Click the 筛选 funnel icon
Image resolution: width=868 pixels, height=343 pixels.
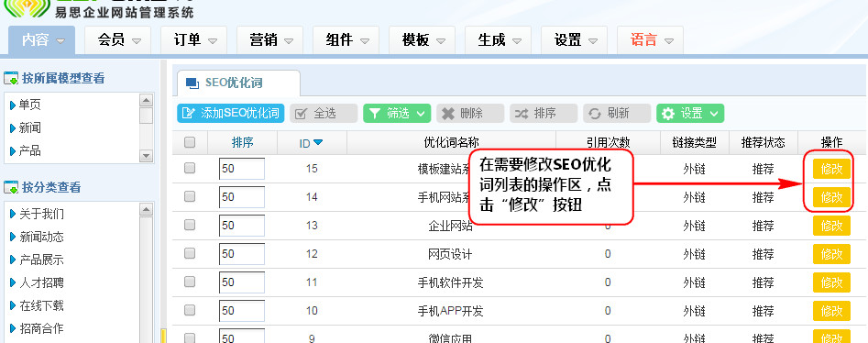(x=375, y=114)
